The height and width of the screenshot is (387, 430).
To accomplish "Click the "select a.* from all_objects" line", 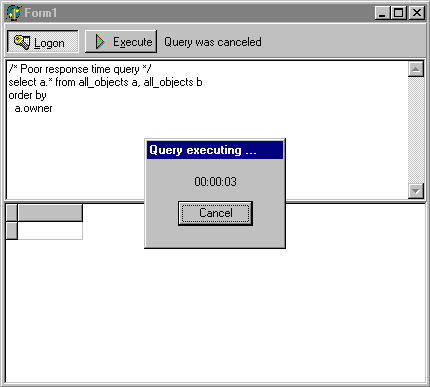I will (x=105, y=82).
